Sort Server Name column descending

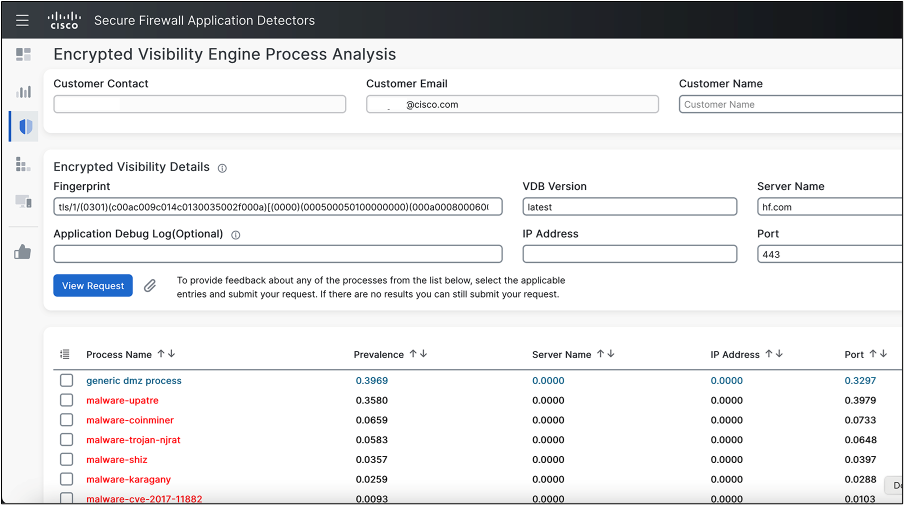(x=611, y=354)
